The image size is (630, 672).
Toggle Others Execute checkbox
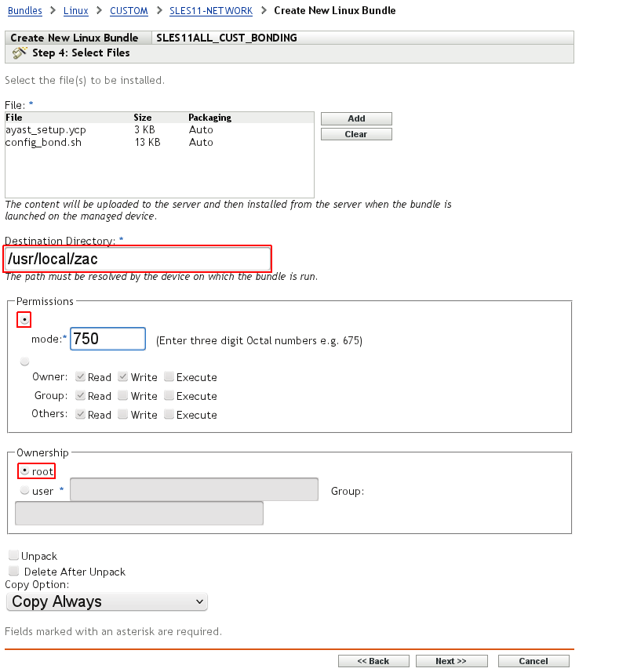click(169, 414)
